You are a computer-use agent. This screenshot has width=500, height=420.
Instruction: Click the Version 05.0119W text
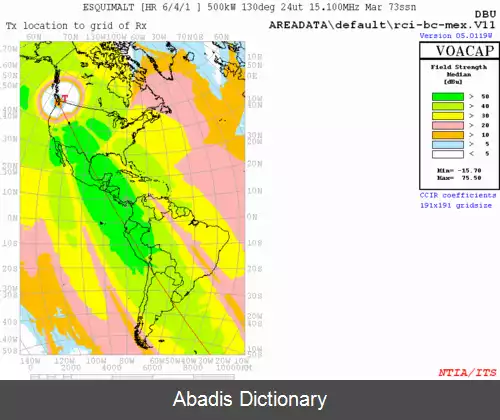[456, 36]
